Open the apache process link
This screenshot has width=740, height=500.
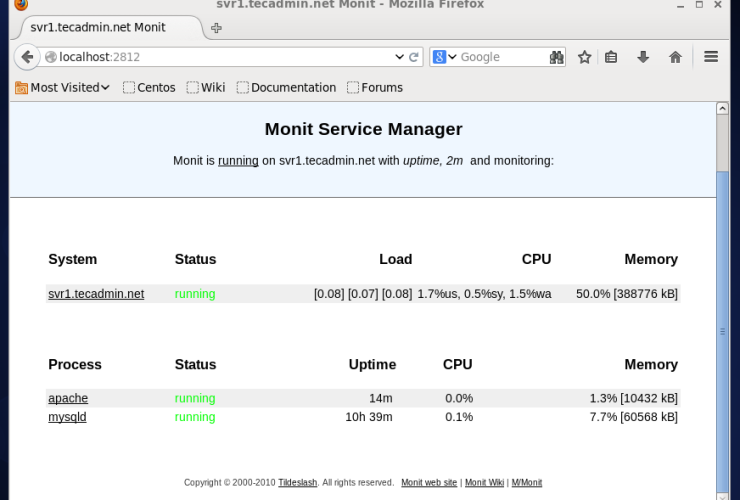pos(68,398)
